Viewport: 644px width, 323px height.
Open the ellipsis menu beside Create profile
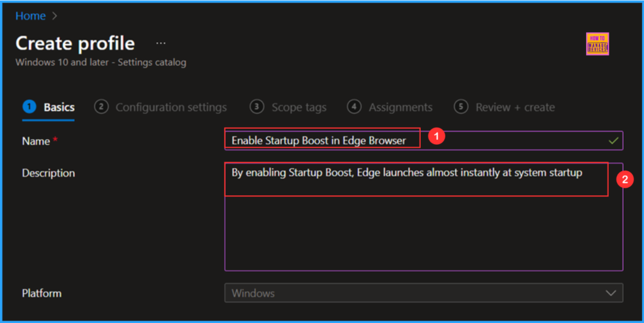click(160, 43)
